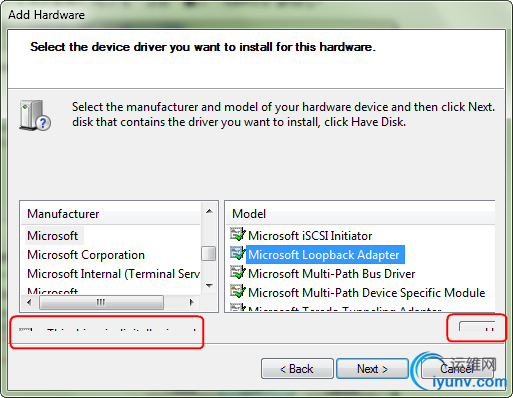The image size is (513, 398).
Task: Select Microsoft Multi-Path Bus Driver model
Action: [x=332, y=274]
